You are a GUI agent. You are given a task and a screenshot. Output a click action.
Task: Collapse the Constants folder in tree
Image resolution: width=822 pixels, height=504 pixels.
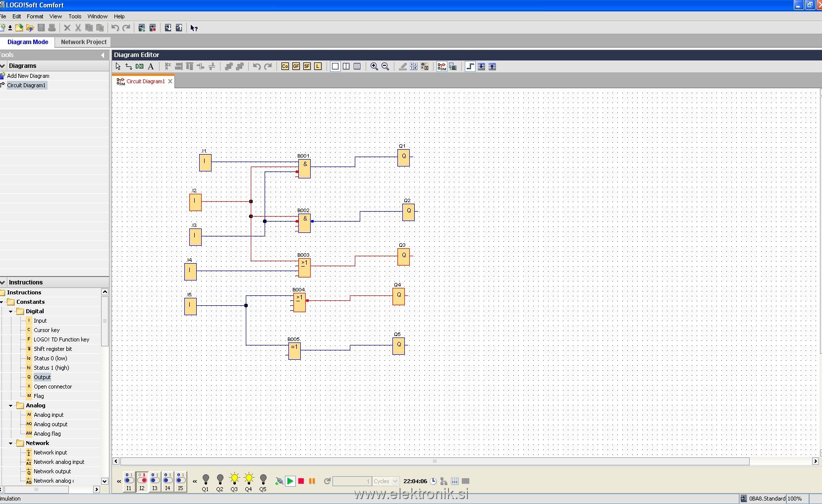point(2,302)
